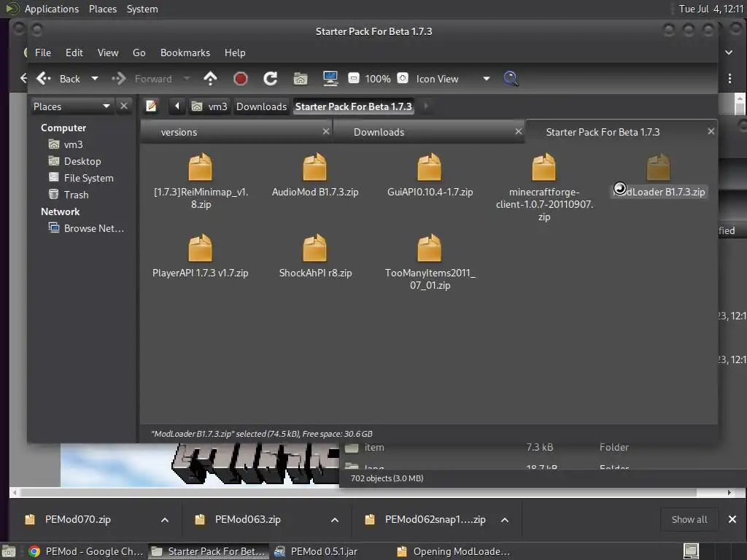The height and width of the screenshot is (560, 747).
Task: Open the Go menu
Action: click(x=139, y=52)
